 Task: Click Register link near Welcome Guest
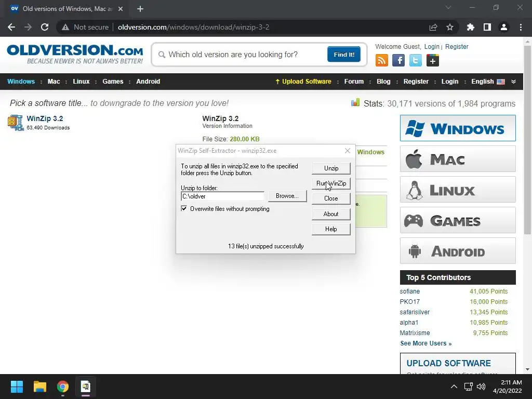tap(457, 46)
